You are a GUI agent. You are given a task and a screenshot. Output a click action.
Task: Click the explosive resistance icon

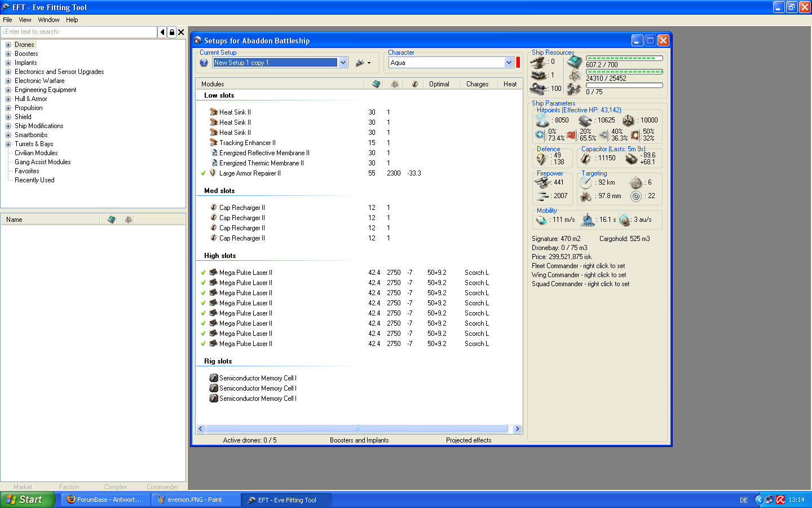pos(635,134)
